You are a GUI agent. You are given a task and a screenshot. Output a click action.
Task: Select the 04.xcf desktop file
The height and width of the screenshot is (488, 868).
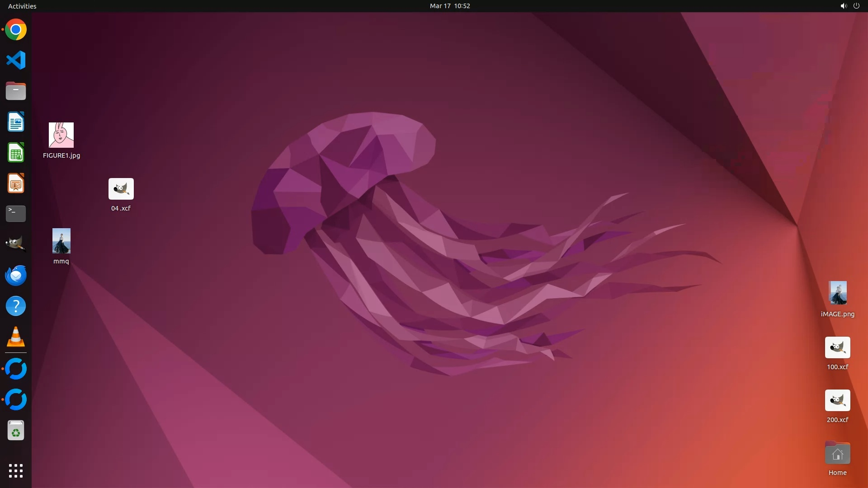click(x=121, y=189)
